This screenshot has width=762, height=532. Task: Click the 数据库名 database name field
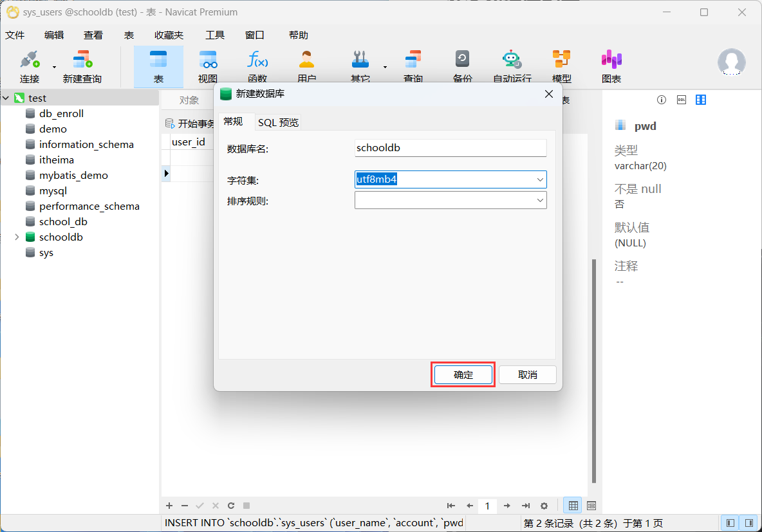point(450,148)
